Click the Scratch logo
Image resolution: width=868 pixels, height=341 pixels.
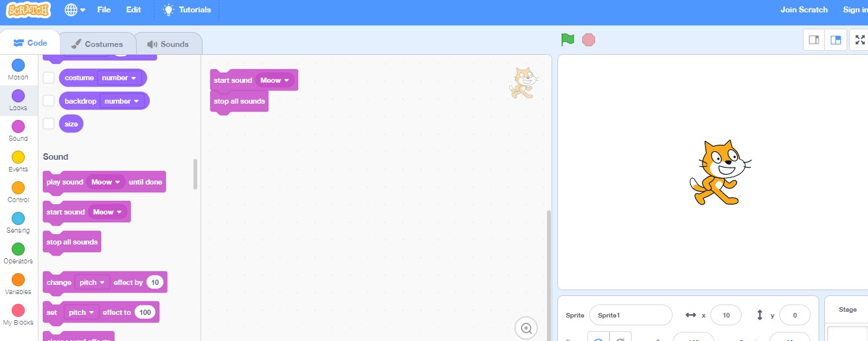tap(29, 10)
